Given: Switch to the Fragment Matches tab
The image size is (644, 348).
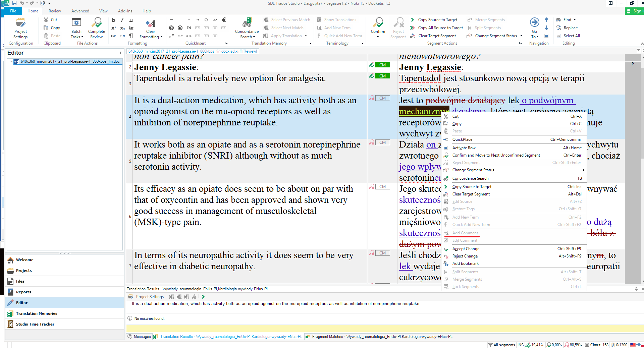Looking at the screenshot, I should pos(379,337).
